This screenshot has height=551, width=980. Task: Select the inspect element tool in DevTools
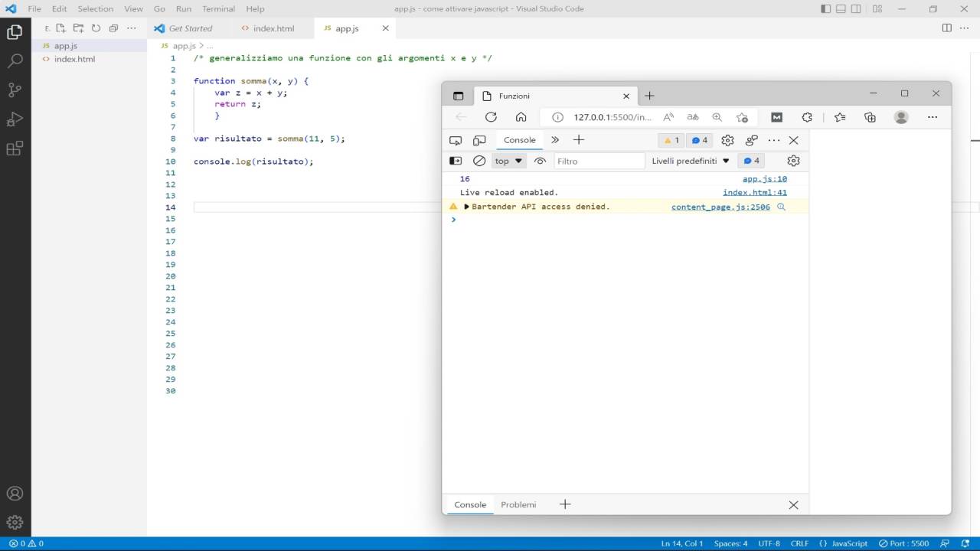(455, 140)
